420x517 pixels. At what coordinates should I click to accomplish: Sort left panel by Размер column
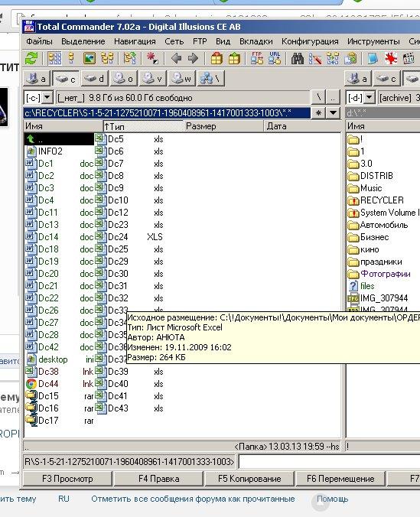(x=223, y=126)
